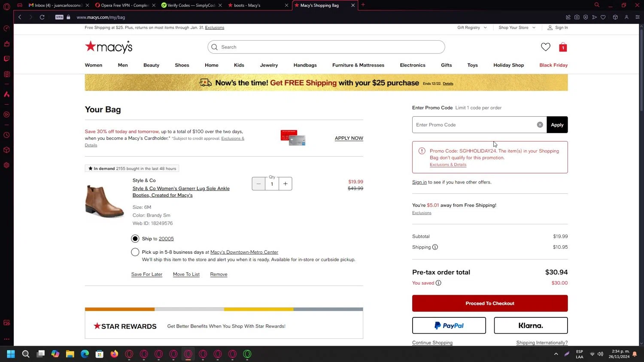Open a new browser tab
This screenshot has height=362, width=644.
pos(363,5)
